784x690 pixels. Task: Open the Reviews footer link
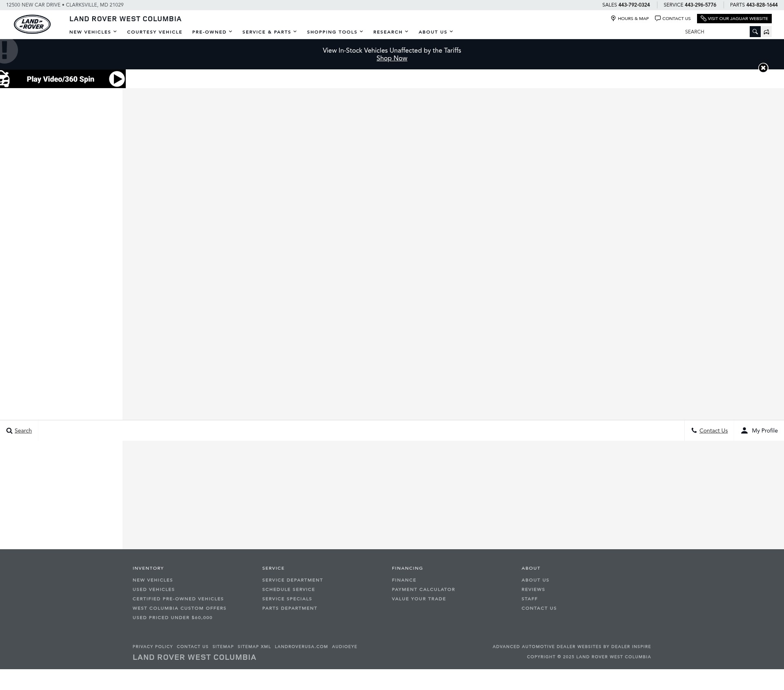pos(533,589)
